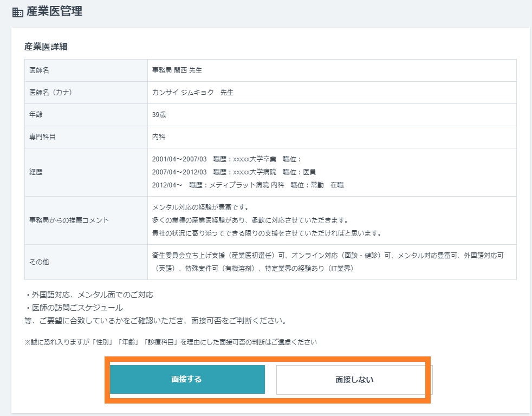
Task: Click the 面接する button
Action: (x=188, y=379)
